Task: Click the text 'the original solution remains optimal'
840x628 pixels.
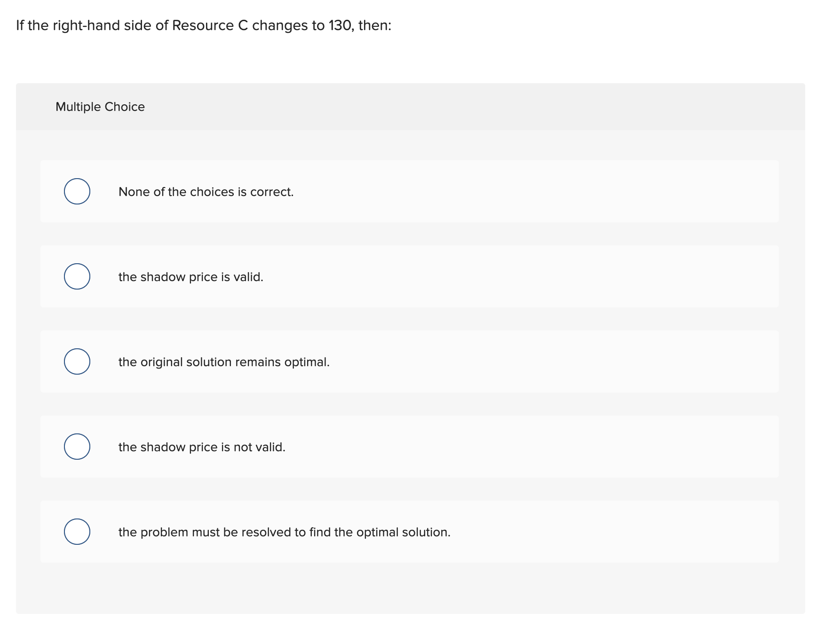Action: (224, 361)
